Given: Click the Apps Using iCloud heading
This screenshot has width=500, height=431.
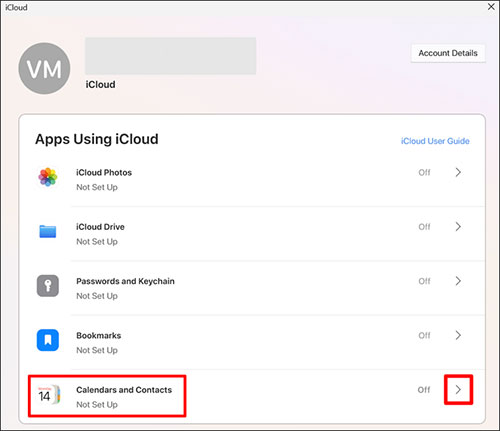Looking at the screenshot, I should [x=97, y=139].
